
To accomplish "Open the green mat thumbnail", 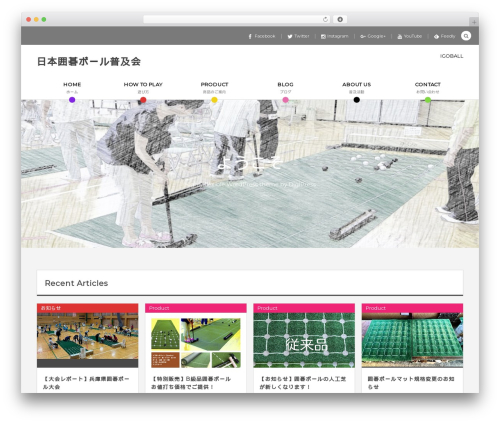I will coord(412,340).
